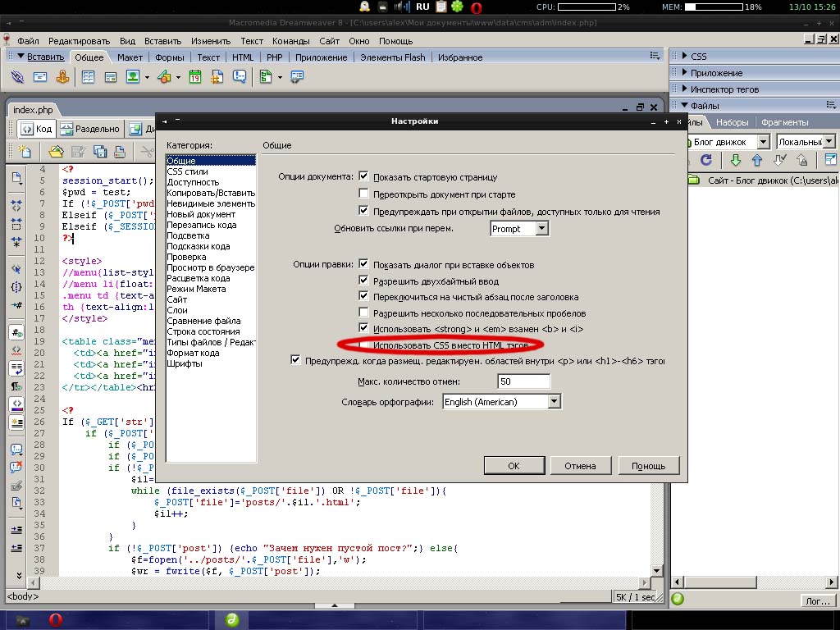Click the Open Documents icon in code toolbar
Viewport: 840px width, 630px height.
coord(16,178)
